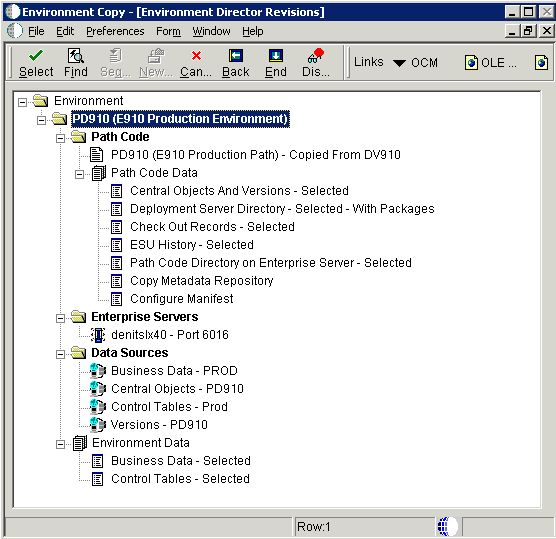Click the Central Objects - PD910 data source icon

pos(98,389)
